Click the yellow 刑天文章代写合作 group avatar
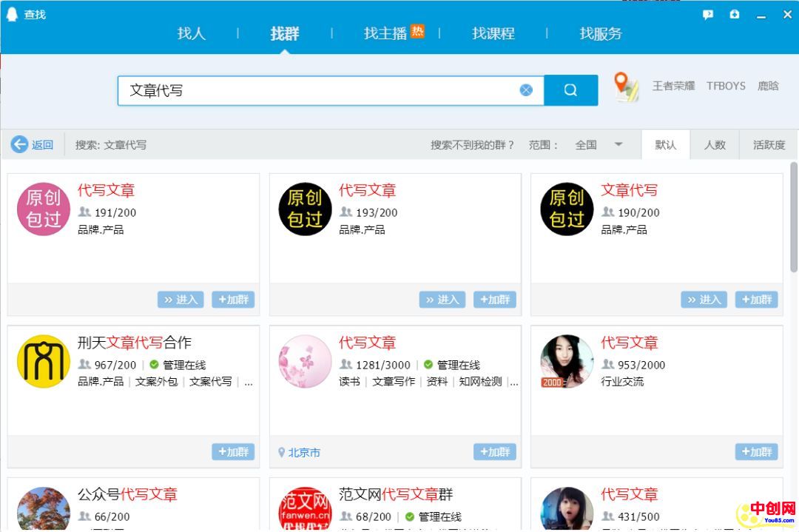 coord(44,361)
